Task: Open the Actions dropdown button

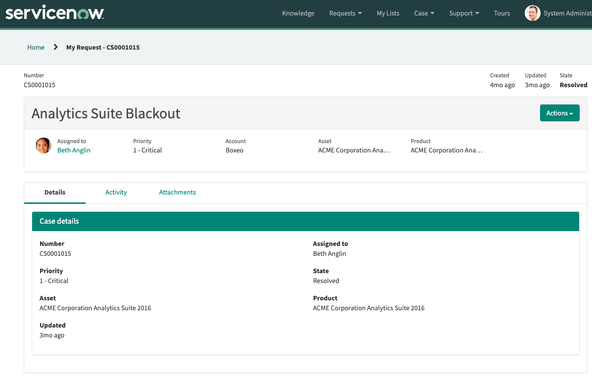Action: pyautogui.click(x=560, y=113)
